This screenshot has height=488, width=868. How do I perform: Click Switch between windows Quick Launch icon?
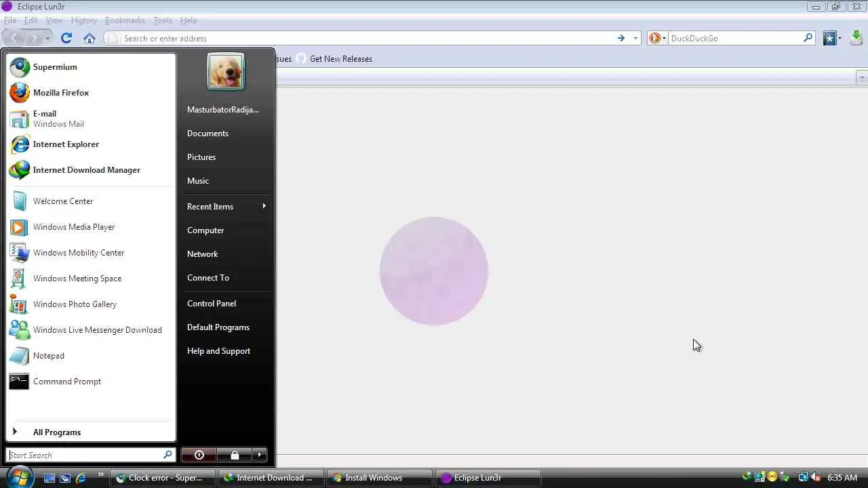[x=65, y=478]
